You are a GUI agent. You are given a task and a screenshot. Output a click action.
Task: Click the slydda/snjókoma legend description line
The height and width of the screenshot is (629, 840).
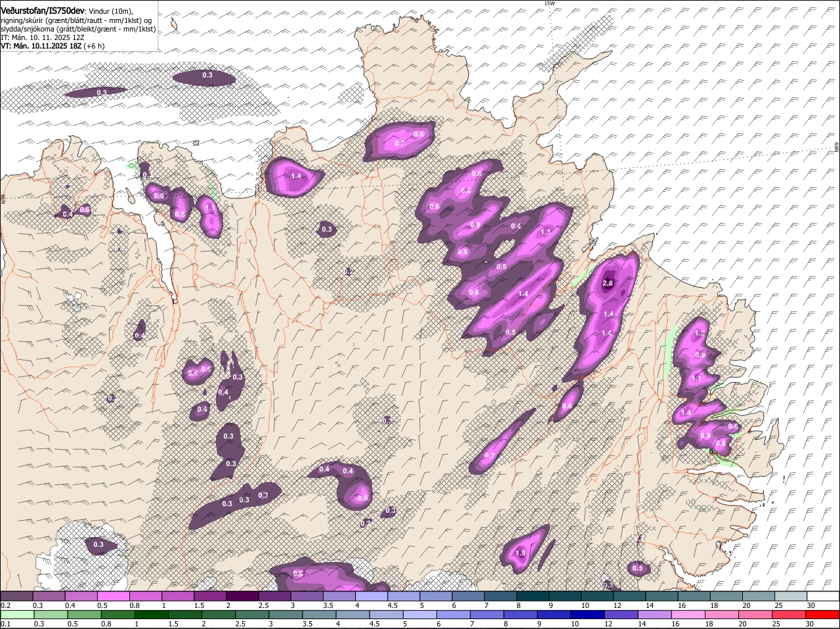(78, 29)
